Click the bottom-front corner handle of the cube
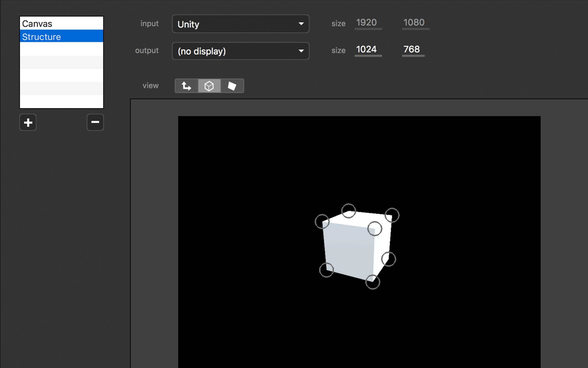588x368 pixels. tap(372, 282)
